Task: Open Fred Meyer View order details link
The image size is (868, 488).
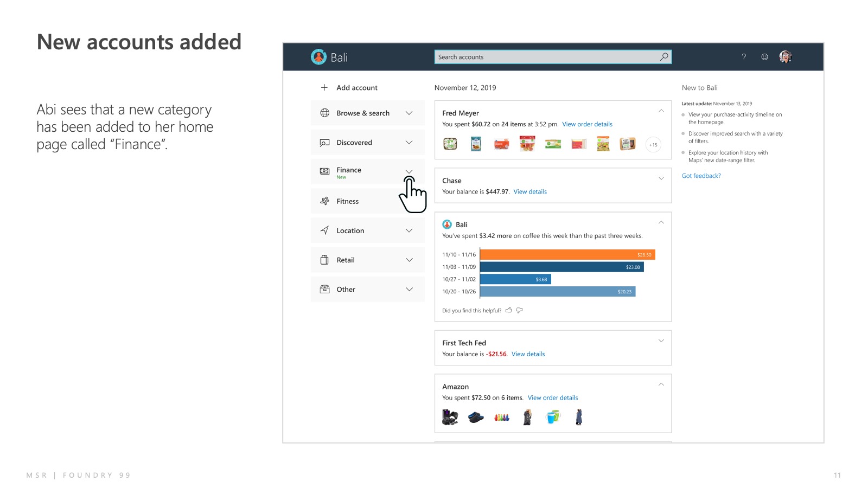Action: (x=587, y=124)
